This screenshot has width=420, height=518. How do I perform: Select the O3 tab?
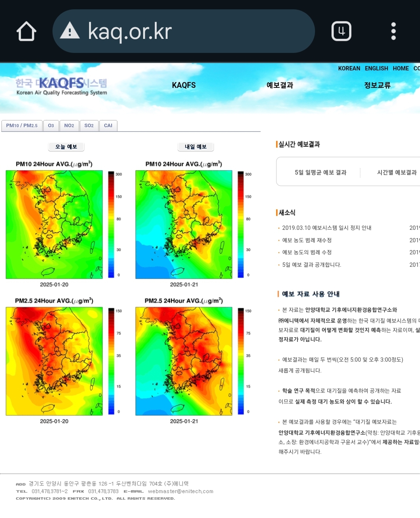click(51, 126)
